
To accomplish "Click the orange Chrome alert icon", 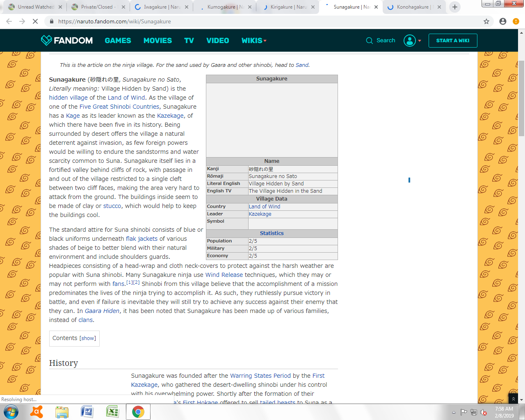I will (x=516, y=21).
